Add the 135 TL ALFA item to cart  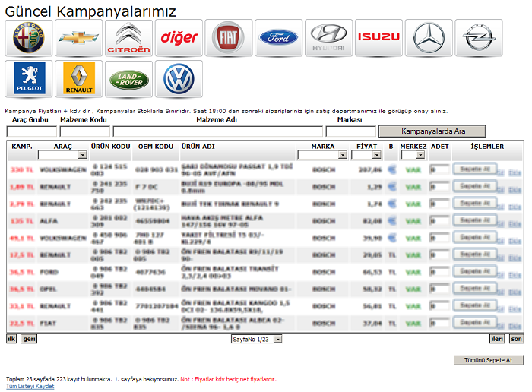475,220
